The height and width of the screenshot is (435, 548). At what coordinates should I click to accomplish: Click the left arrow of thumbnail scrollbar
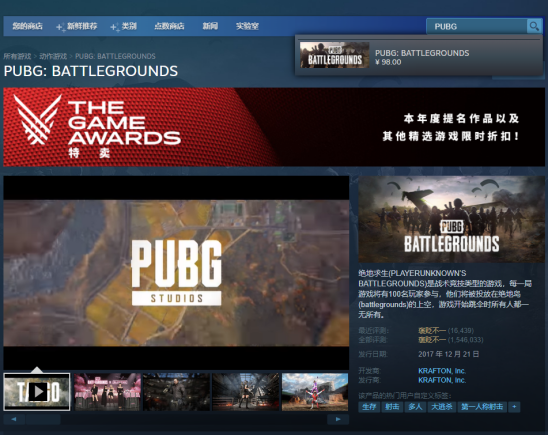pyautogui.click(x=14, y=419)
